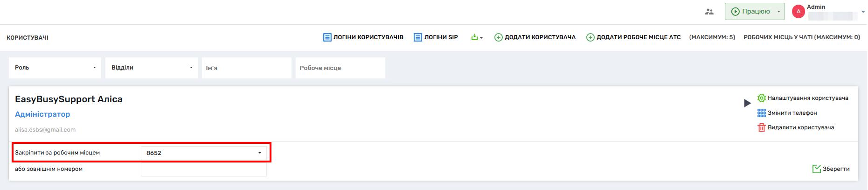The height and width of the screenshot is (190, 868).
Task: Click the users group icon in header
Action: [709, 12]
